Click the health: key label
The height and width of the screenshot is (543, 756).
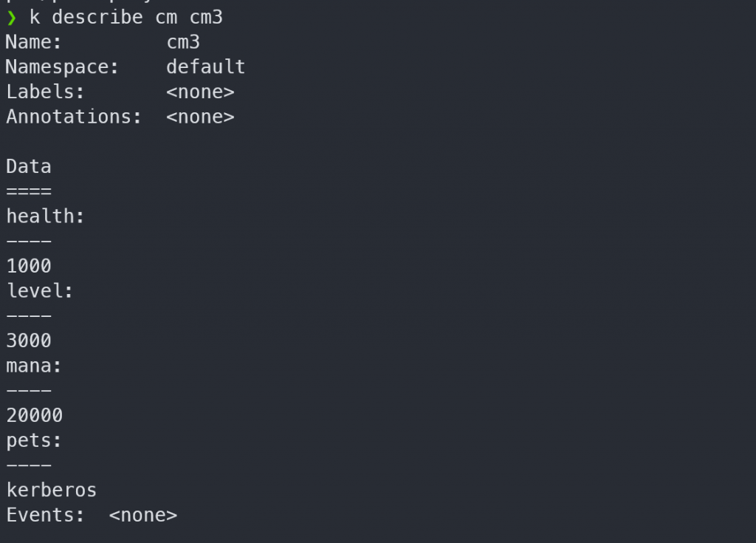[45, 216]
